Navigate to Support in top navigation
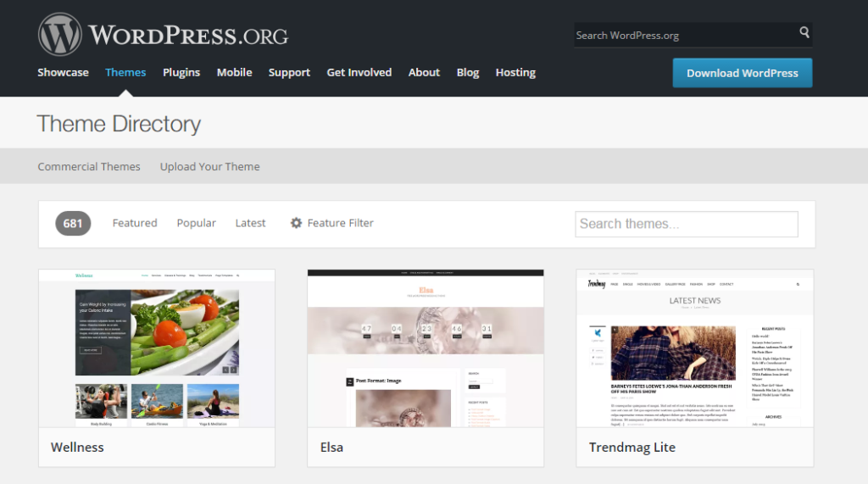Viewport: 868px width, 484px height. tap(289, 73)
